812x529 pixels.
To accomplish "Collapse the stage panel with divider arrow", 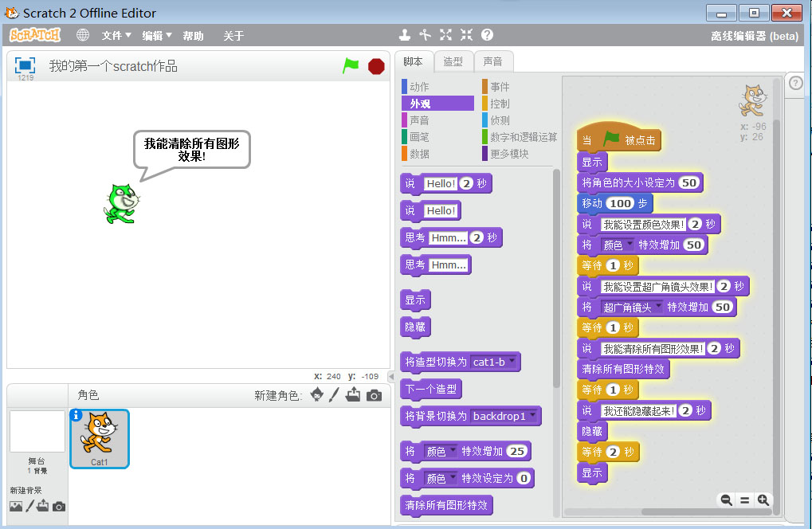I will click(x=391, y=376).
